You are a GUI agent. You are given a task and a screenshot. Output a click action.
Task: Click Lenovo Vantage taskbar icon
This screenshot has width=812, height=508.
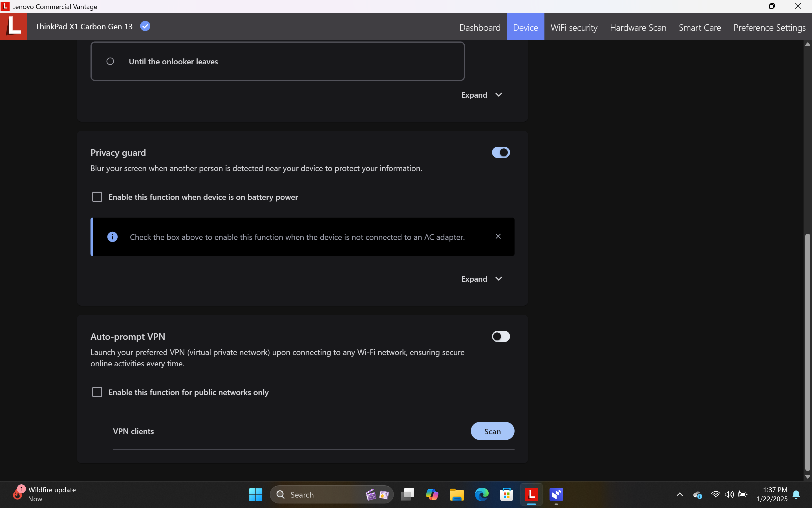531,494
